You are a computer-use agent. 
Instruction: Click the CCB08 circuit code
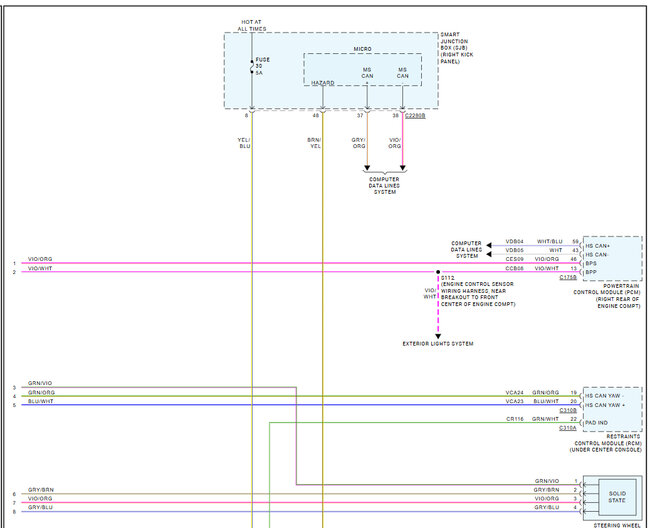(514, 269)
